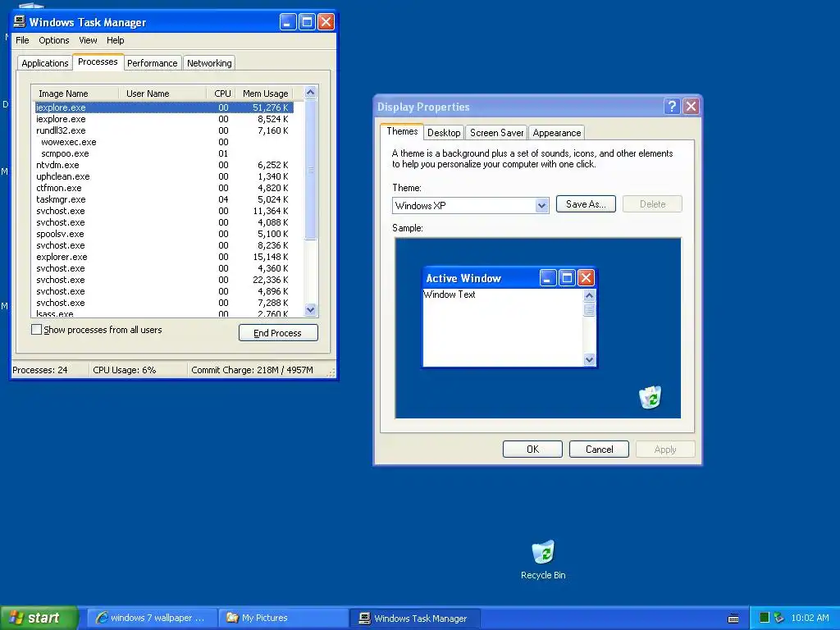840x630 pixels.
Task: Click the process list scroll-down arrow
Action: tap(311, 309)
